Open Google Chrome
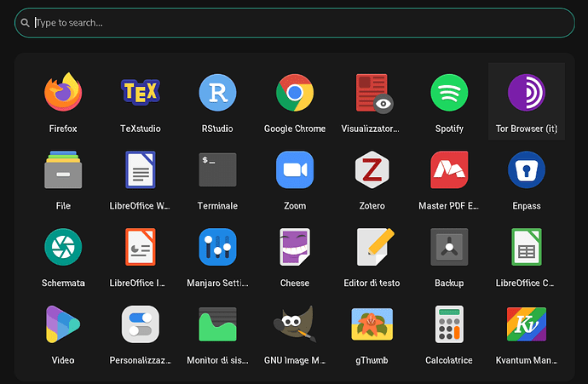Viewport: 588px width, 384px height. 295,92
